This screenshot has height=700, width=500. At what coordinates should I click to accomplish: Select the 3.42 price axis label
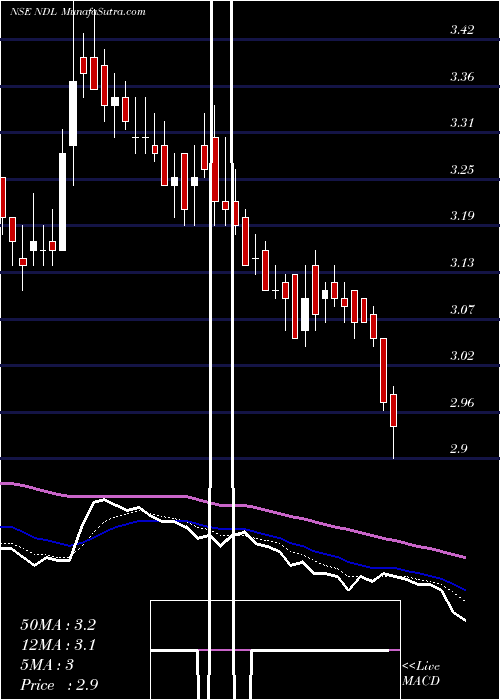point(462,30)
